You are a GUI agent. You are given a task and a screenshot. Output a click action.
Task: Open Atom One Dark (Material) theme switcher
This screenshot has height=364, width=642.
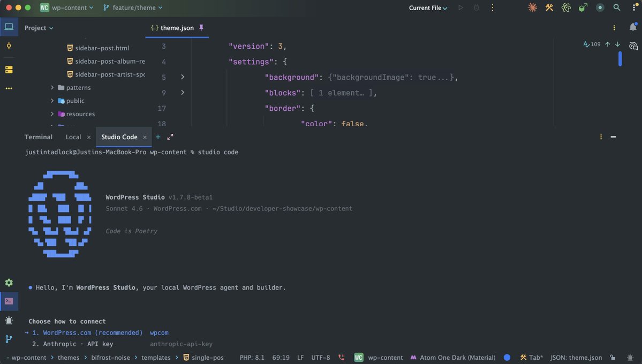point(452,358)
